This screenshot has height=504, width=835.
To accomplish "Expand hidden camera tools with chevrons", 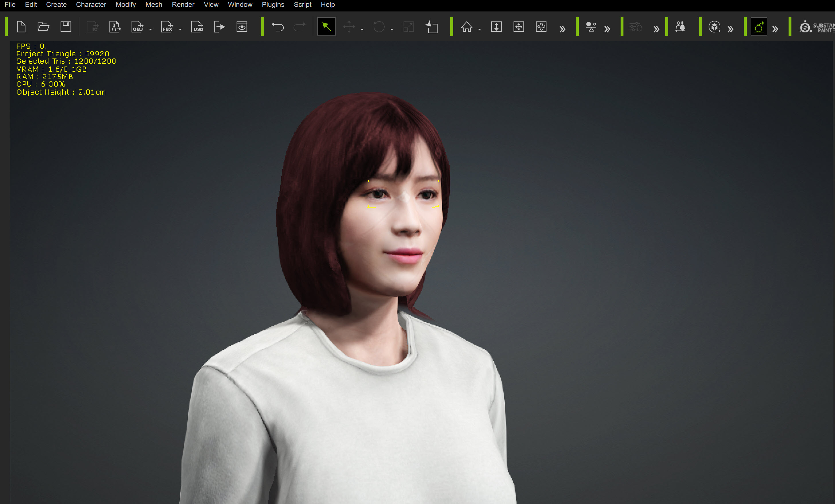I will [562, 29].
